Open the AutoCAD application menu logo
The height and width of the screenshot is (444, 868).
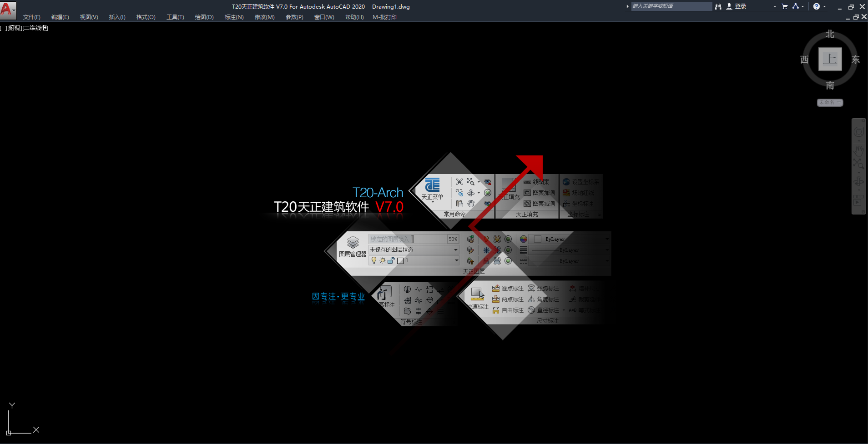click(x=7, y=9)
